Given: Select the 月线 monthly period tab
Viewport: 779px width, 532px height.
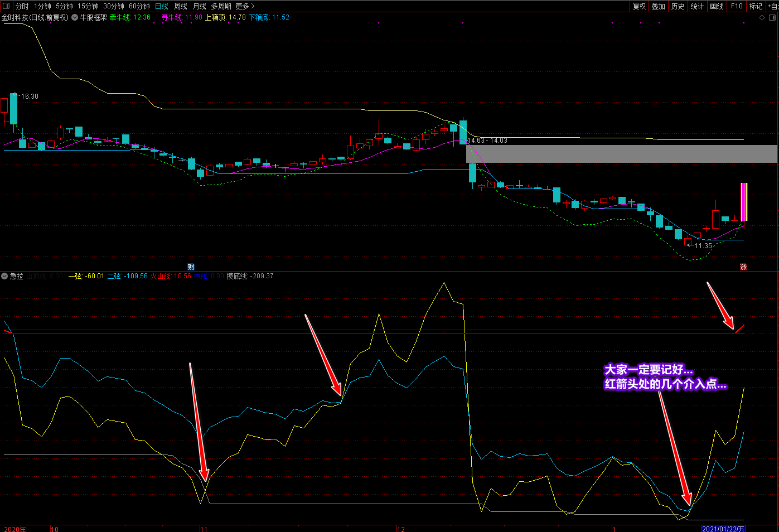Looking at the screenshot, I should tap(199, 6).
